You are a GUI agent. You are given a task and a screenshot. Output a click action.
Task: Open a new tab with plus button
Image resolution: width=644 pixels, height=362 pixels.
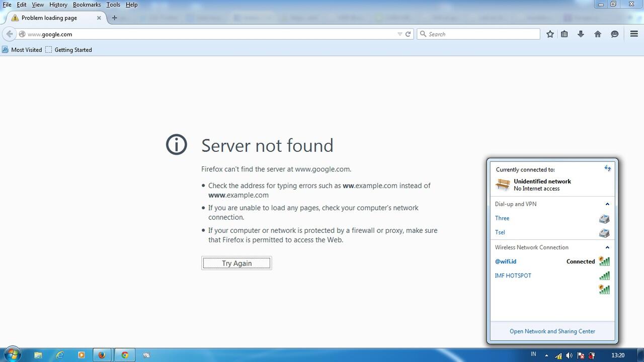pyautogui.click(x=114, y=18)
